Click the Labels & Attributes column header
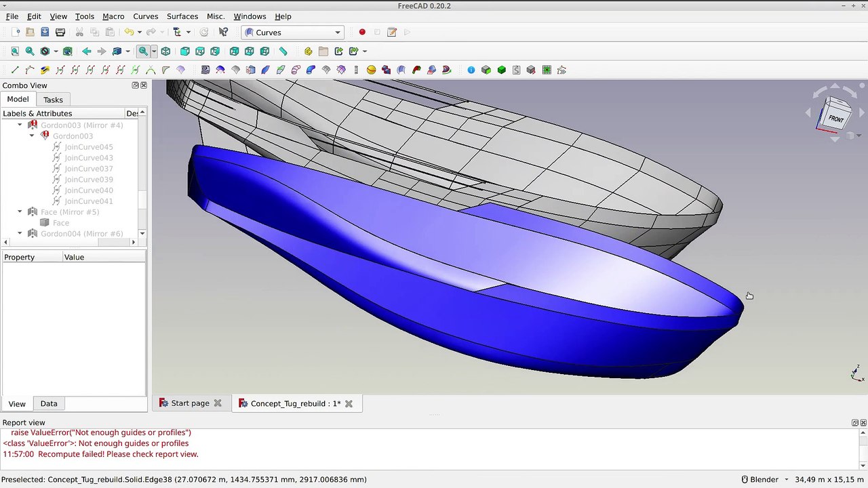868x488 pixels. click(62, 113)
